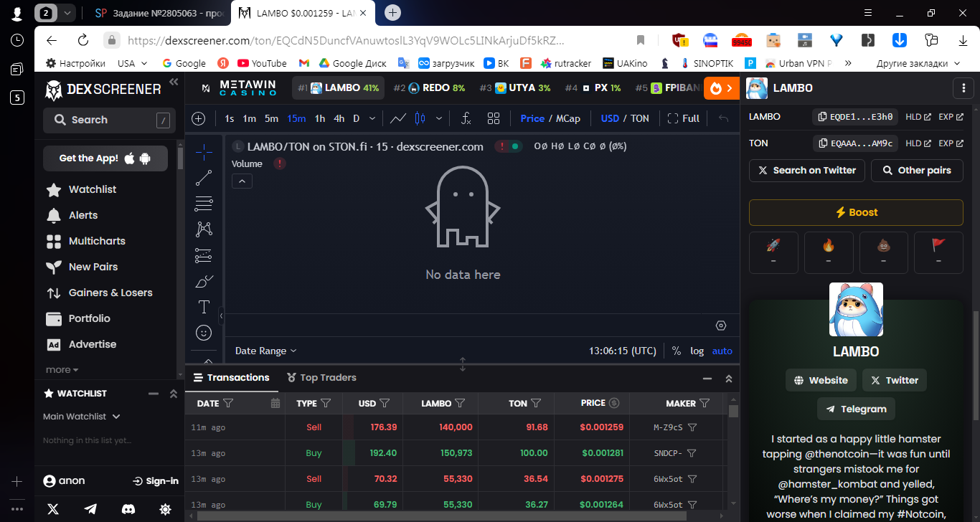Open the LAMBO pair options kebab menu
This screenshot has width=980, height=522.
[963, 88]
